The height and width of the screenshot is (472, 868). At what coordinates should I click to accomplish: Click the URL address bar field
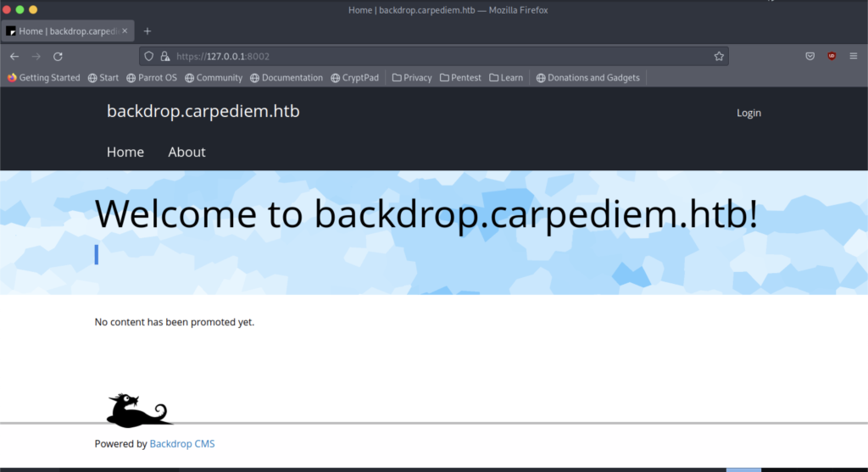click(441, 56)
